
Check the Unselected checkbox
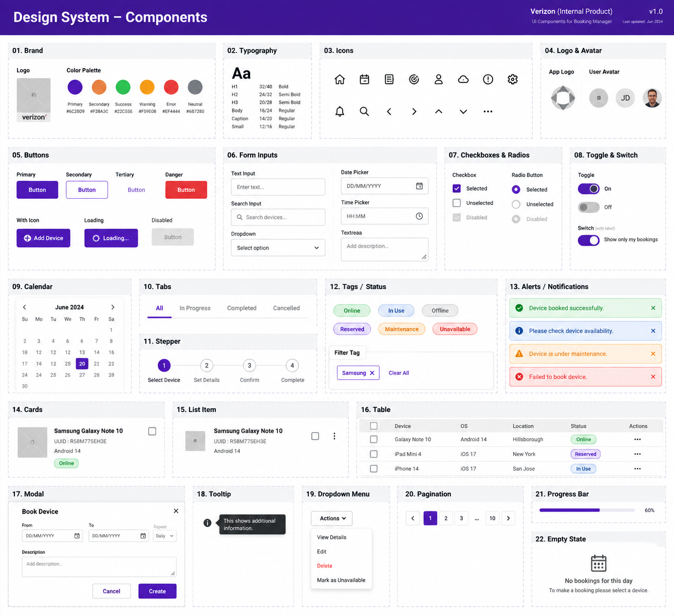point(457,203)
